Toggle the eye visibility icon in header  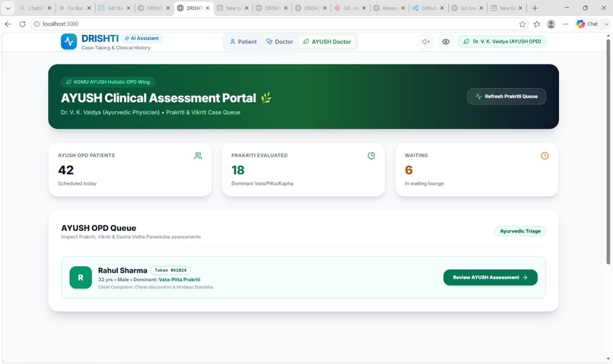pyautogui.click(x=446, y=42)
